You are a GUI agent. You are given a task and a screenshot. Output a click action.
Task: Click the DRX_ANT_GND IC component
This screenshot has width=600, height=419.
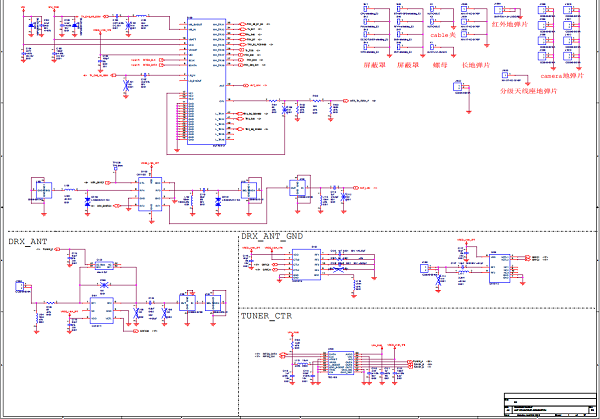pos(306,263)
